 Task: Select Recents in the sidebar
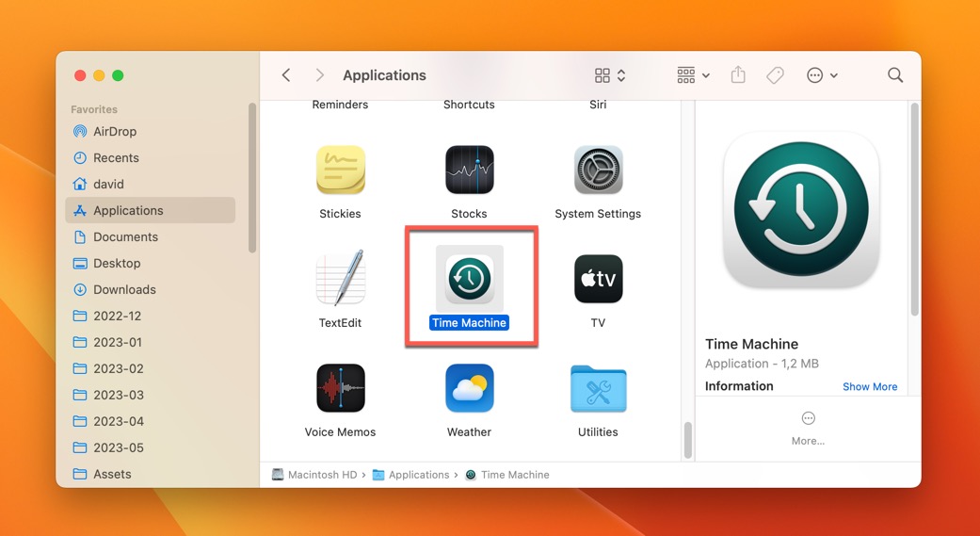pyautogui.click(x=150, y=157)
